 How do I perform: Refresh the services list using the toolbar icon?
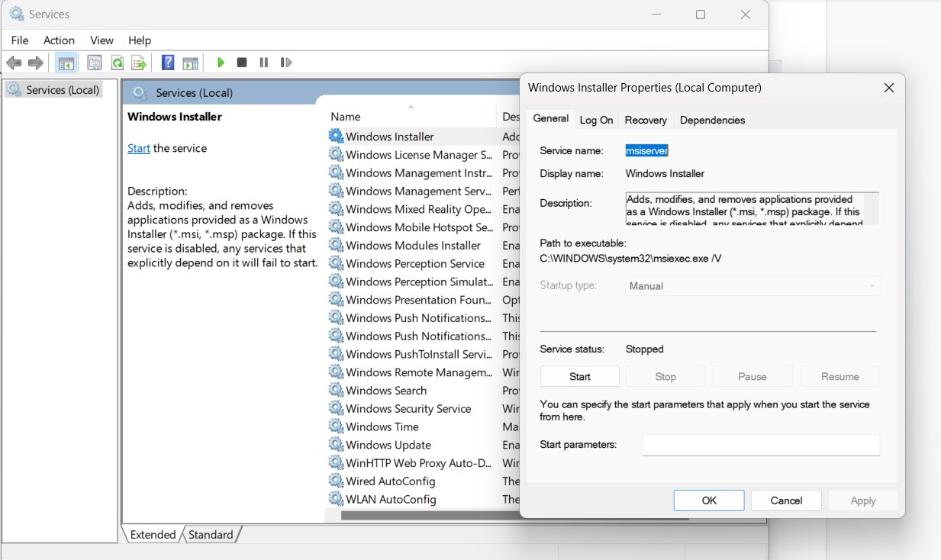tap(117, 62)
